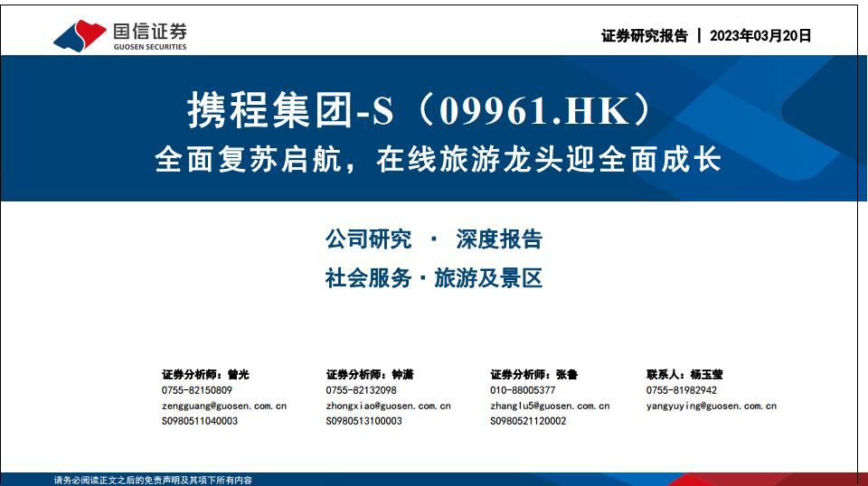The image size is (868, 486).
Task: Open email link zhongxiao@guosen.com.cn
Action: point(388,406)
